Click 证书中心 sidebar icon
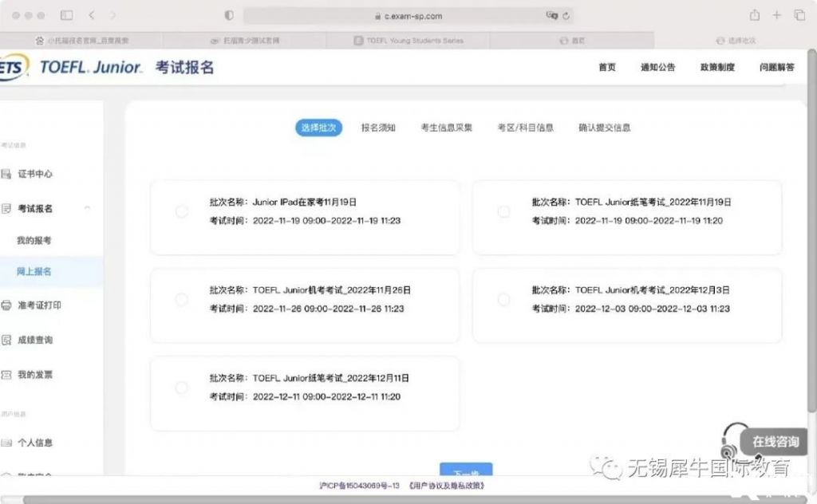The height and width of the screenshot is (504, 817). [x=6, y=174]
